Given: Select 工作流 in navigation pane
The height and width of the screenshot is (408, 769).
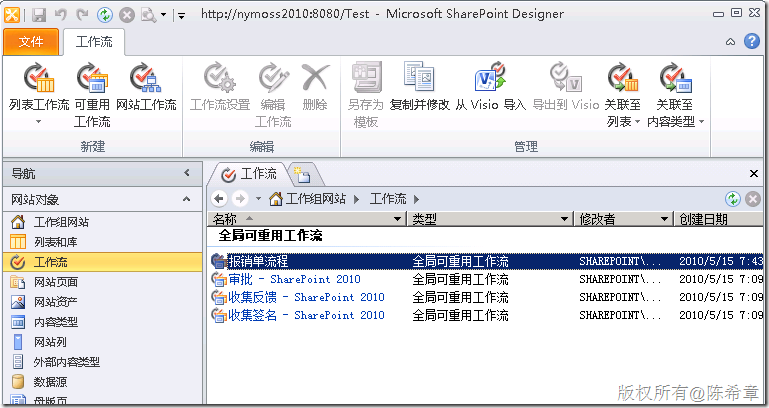Looking at the screenshot, I should pos(103,262).
